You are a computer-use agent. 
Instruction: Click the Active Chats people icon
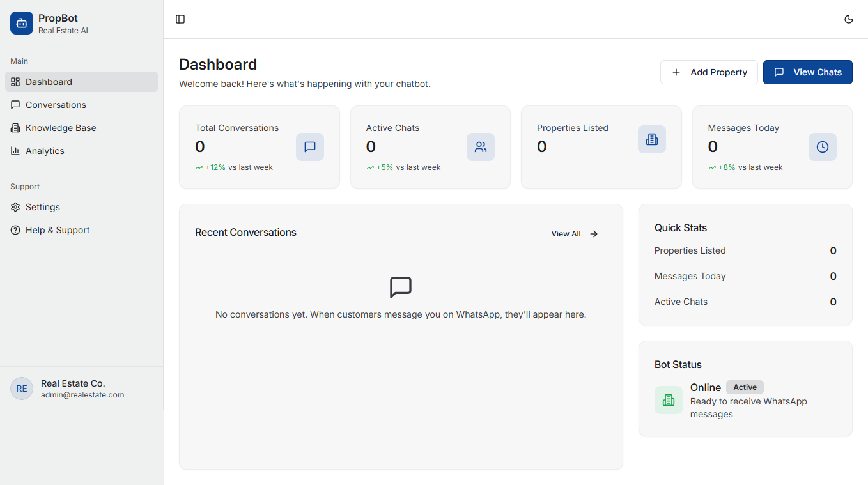tap(481, 147)
